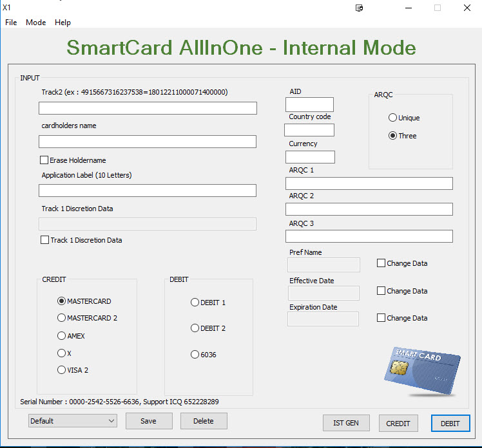Click the SmartCard AllInOne heading
Image resolution: width=482 pixels, height=448 pixels.
(241, 48)
